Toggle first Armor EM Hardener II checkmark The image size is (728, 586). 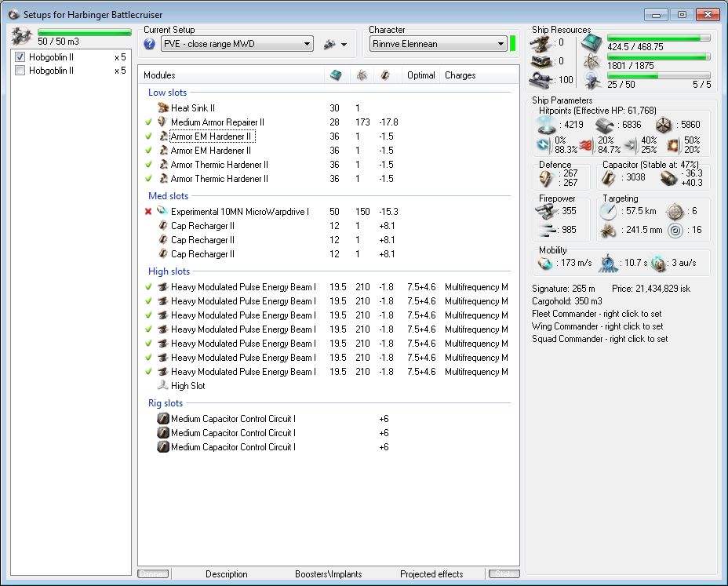(148, 136)
